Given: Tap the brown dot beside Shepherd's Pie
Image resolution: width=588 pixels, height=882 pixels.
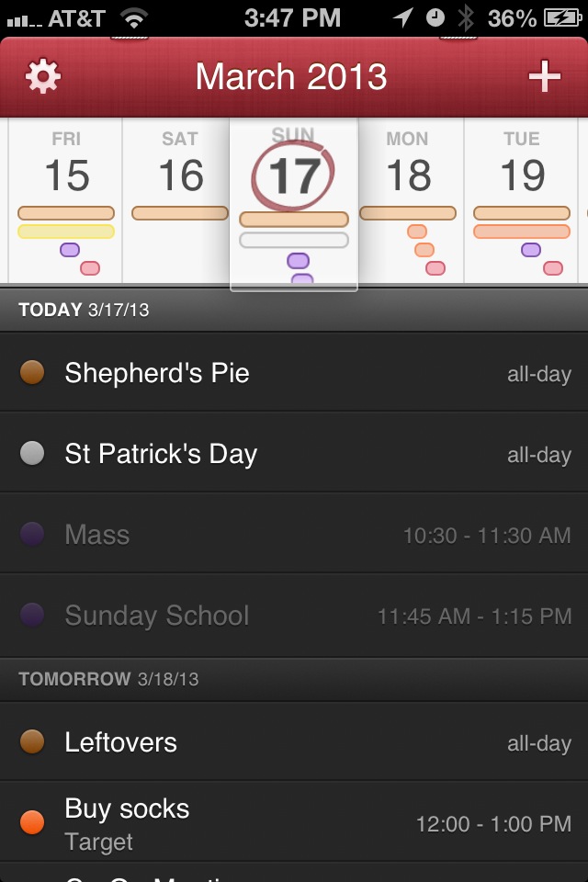Looking at the screenshot, I should (x=32, y=373).
